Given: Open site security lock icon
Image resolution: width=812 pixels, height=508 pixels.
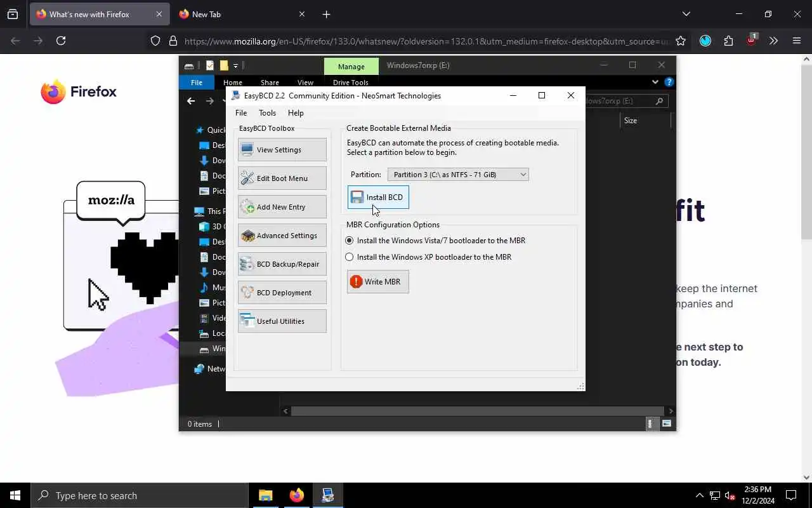Looking at the screenshot, I should coord(173,41).
